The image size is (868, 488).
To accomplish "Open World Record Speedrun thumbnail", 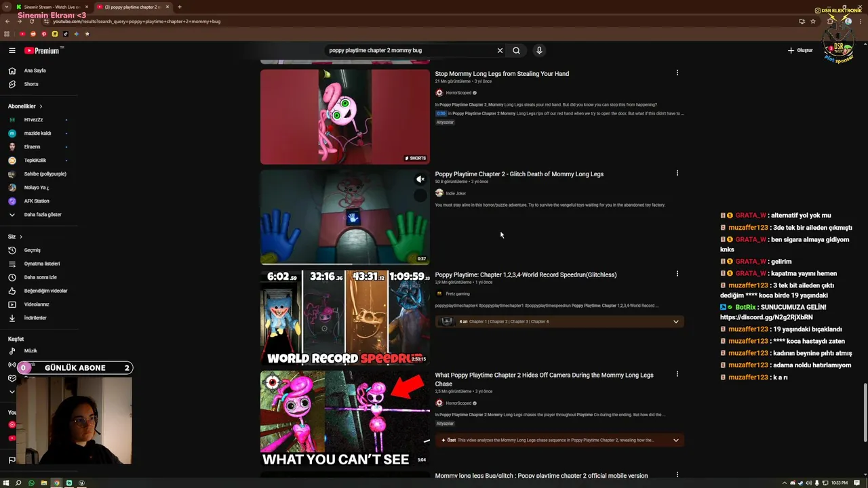I will [345, 317].
